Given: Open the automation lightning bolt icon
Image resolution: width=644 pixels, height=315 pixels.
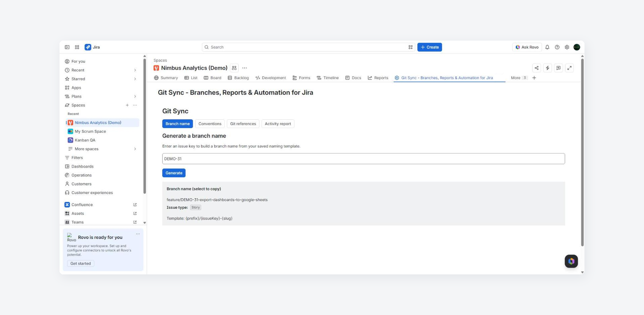Looking at the screenshot, I should point(547,68).
